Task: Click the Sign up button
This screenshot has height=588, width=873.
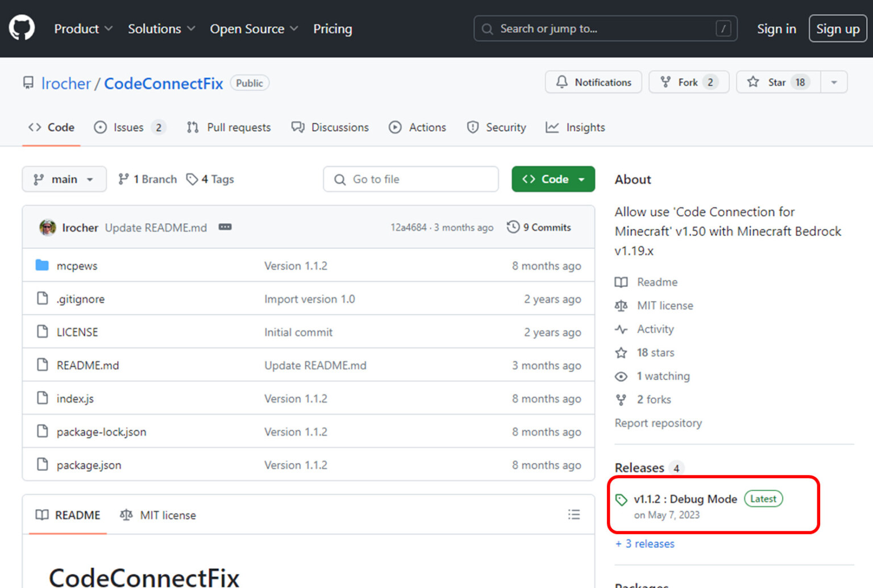Action: (838, 29)
